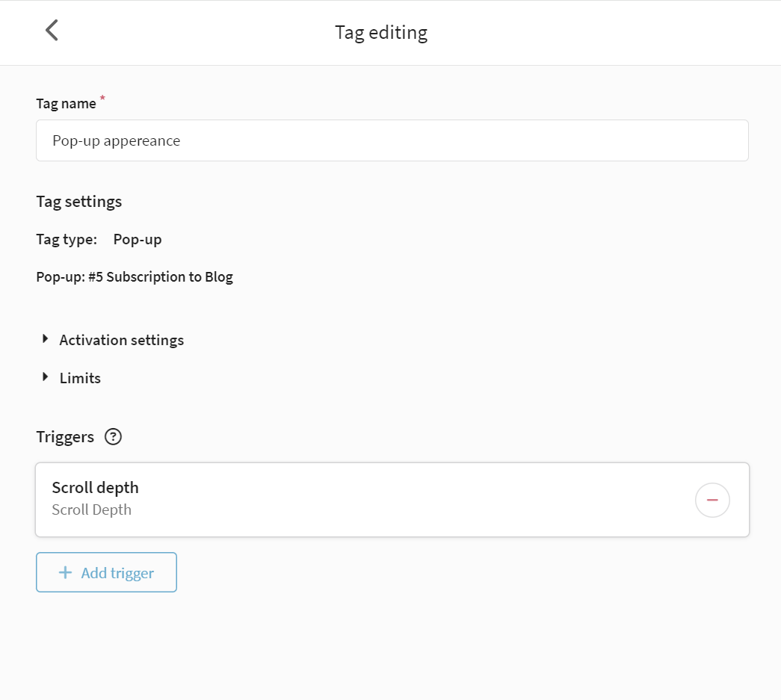Expand the Limits section label
Viewport: 781px width, 700px height.
80,378
